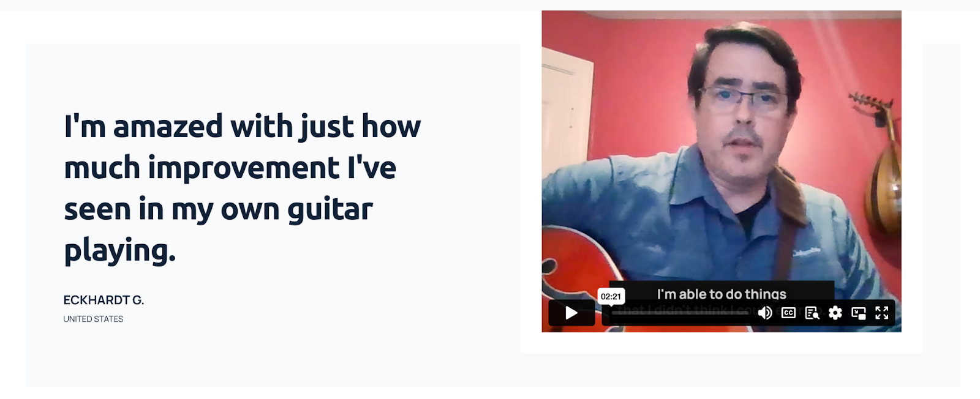This screenshot has height=399, width=980.
Task: Enable picture-in-picture mode
Action: [859, 313]
